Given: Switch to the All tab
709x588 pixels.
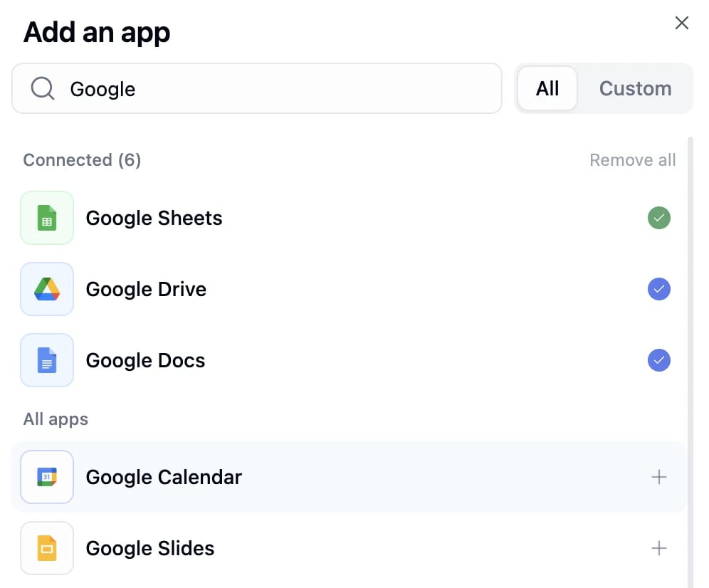Looking at the screenshot, I should [x=547, y=88].
